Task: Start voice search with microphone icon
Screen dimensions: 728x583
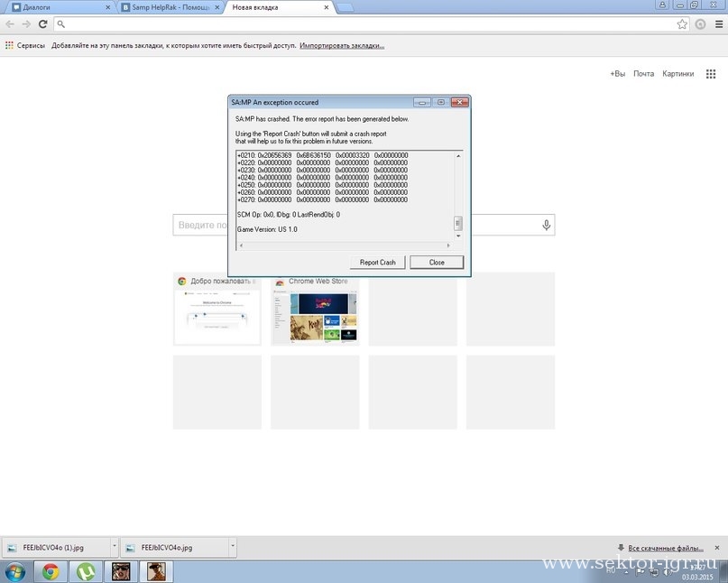Action: [x=547, y=225]
